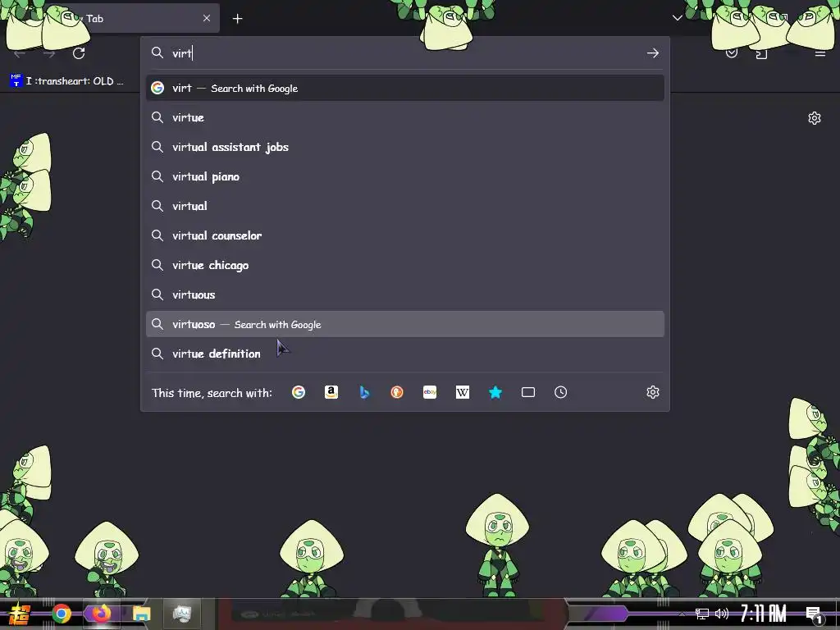Open new tab page personalize gear
The image size is (840, 630).
click(x=815, y=118)
